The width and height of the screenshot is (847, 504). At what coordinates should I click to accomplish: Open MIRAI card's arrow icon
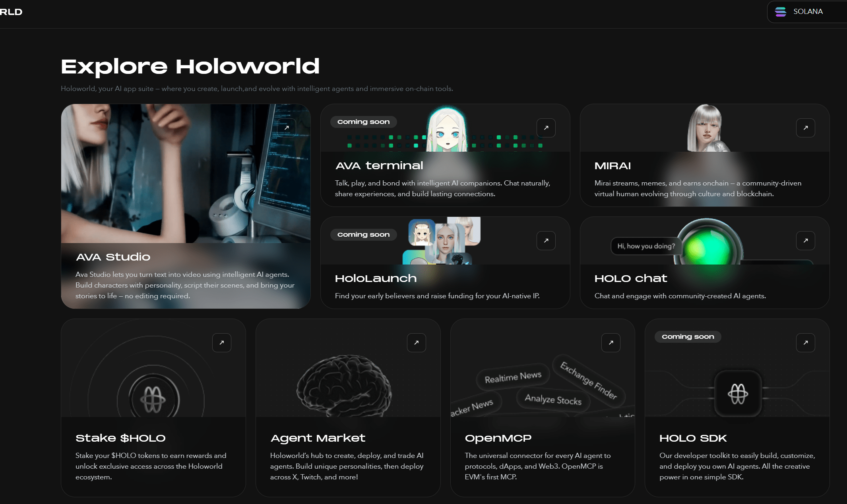click(x=805, y=128)
